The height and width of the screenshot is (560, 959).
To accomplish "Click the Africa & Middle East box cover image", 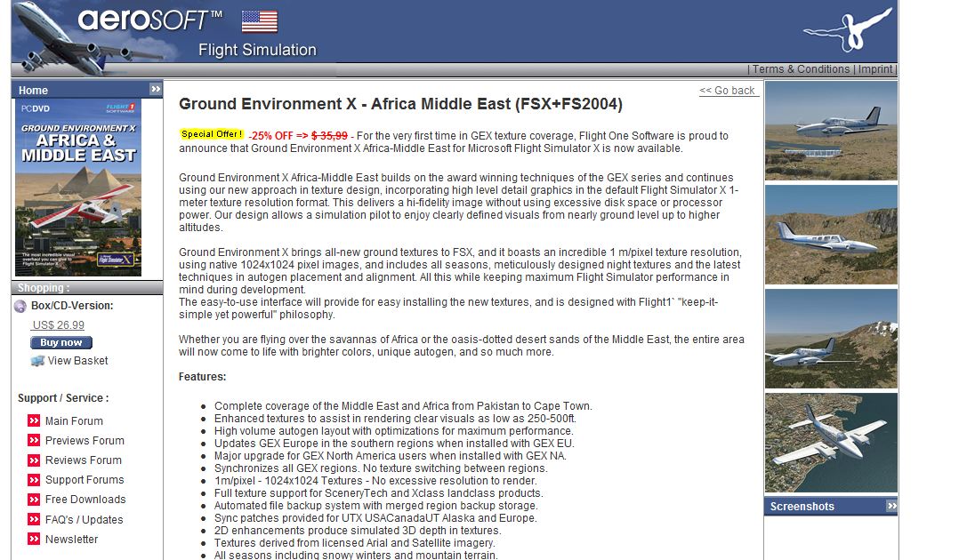I will click(78, 188).
